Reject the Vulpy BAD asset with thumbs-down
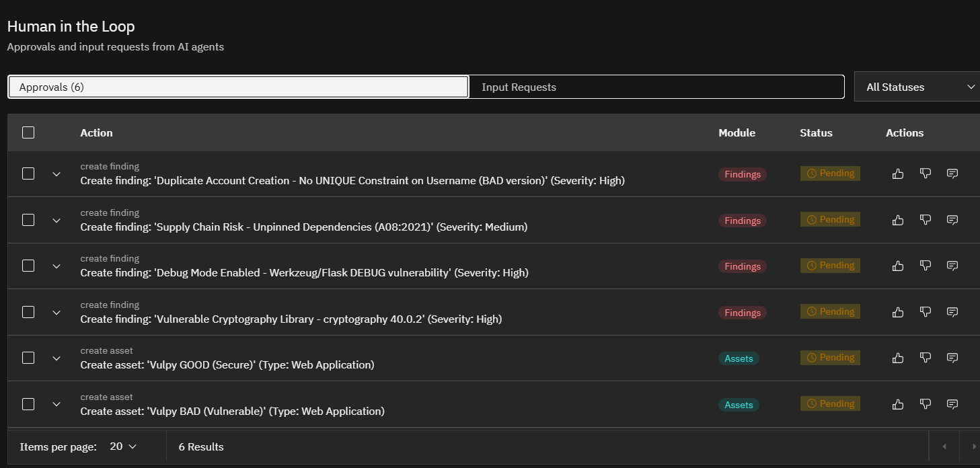Image resolution: width=980 pixels, height=468 pixels. point(926,404)
